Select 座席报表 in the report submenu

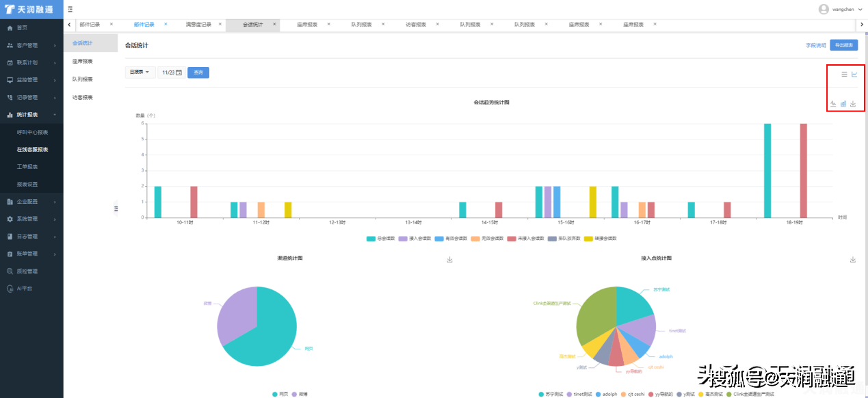pos(83,62)
